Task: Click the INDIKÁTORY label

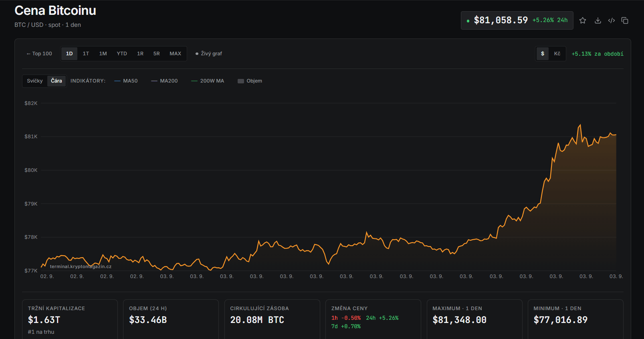Action: pos(88,81)
